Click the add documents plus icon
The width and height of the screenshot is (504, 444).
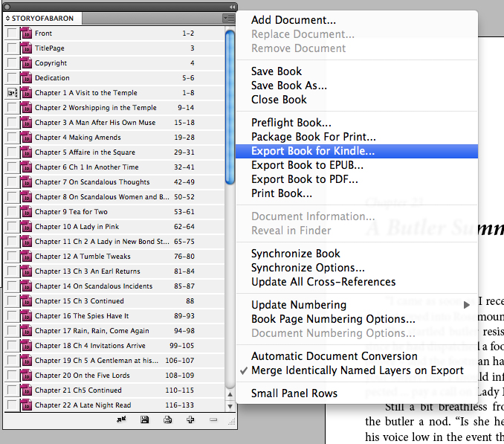[191, 420]
